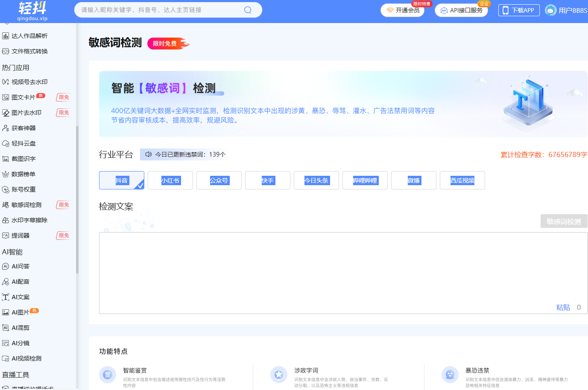Click the user avatar icon
The height and width of the screenshot is (390, 588).
pyautogui.click(x=551, y=10)
